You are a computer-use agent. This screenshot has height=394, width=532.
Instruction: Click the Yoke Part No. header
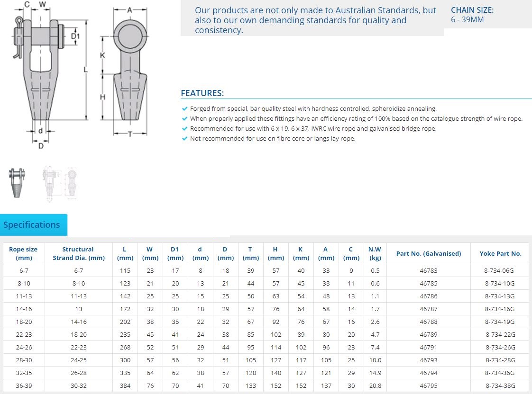(x=500, y=253)
